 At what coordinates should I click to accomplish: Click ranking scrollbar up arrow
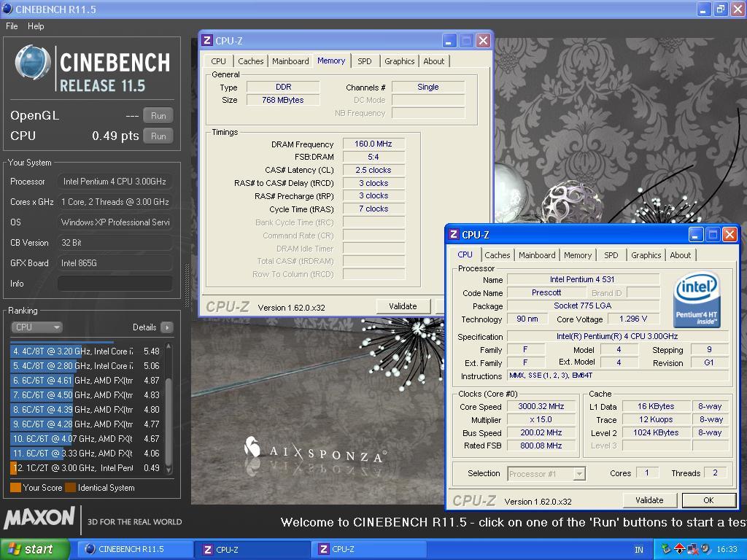click(x=169, y=347)
